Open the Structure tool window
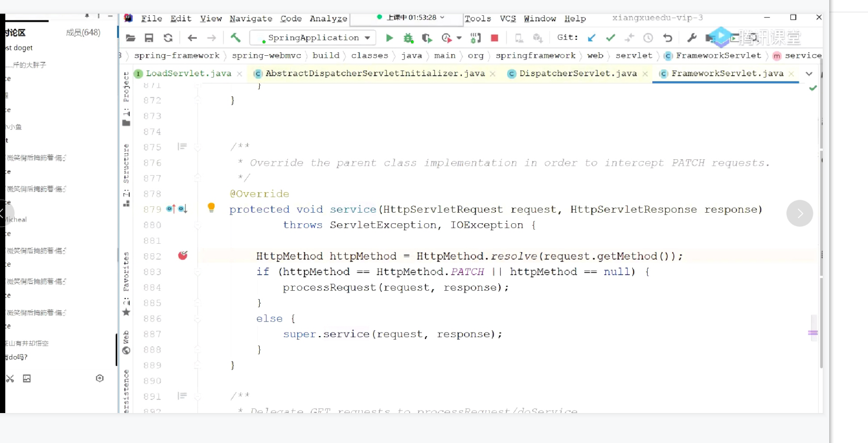 pyautogui.click(x=126, y=174)
